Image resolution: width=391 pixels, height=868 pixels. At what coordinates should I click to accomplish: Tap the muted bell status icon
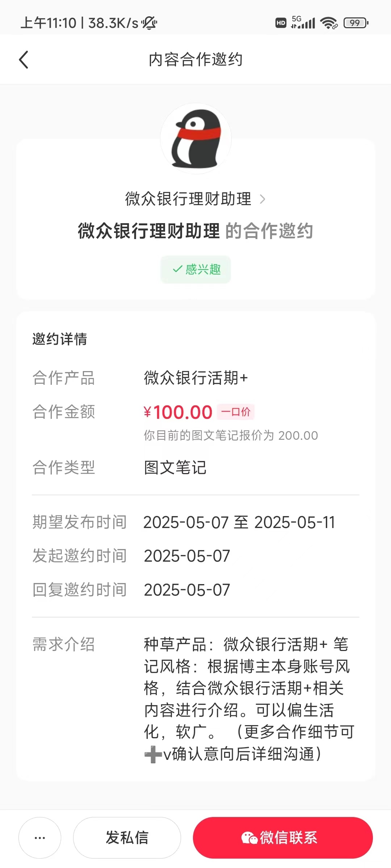(149, 23)
